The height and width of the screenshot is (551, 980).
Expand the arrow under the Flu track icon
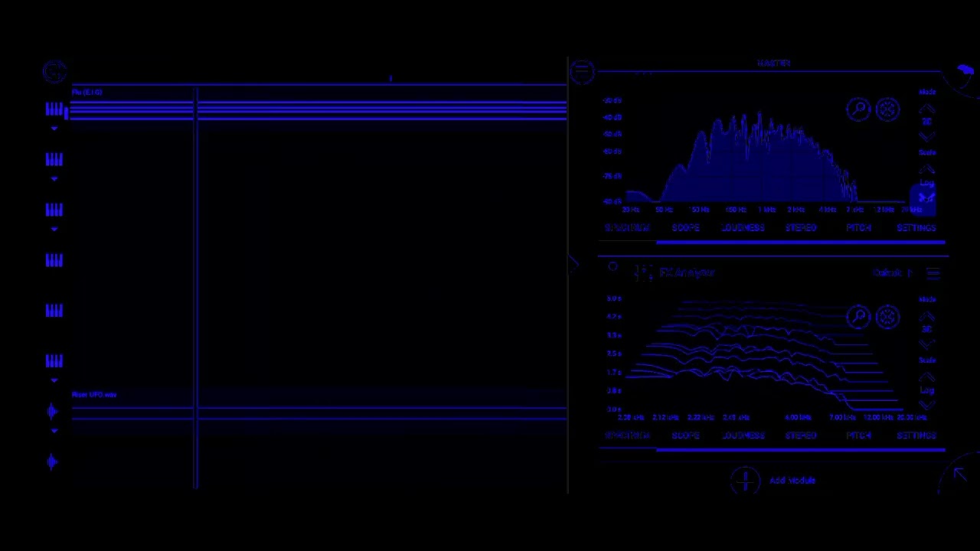click(x=54, y=129)
